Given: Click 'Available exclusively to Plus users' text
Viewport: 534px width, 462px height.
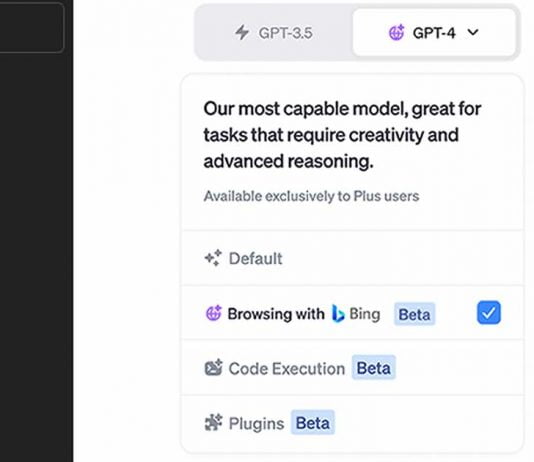Looking at the screenshot, I should coord(311,196).
